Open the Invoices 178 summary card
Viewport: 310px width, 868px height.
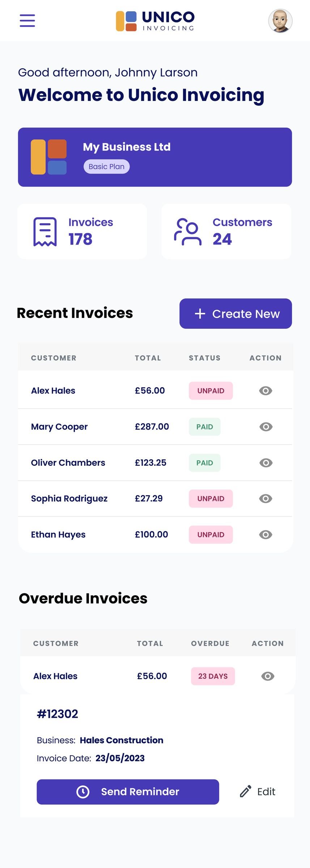coord(82,231)
